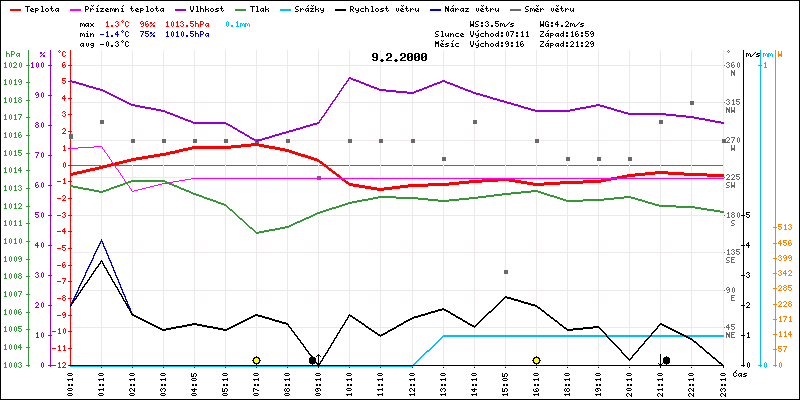This screenshot has width=800, height=400.
Task: Click the wind gust peak at 01:10
Action: coord(102,240)
